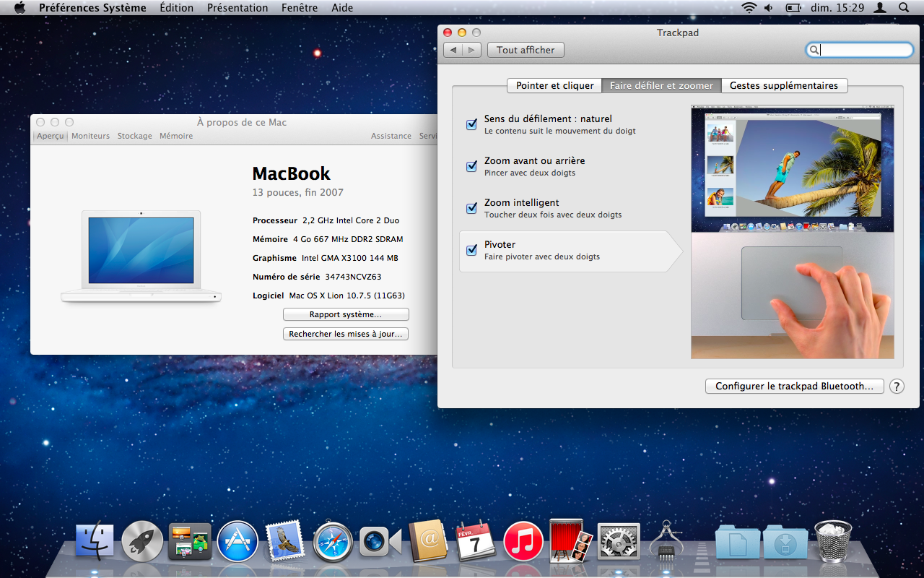Screen dimensions: 924x578
Task: Launch iTunes music note icon
Action: pyautogui.click(x=523, y=541)
